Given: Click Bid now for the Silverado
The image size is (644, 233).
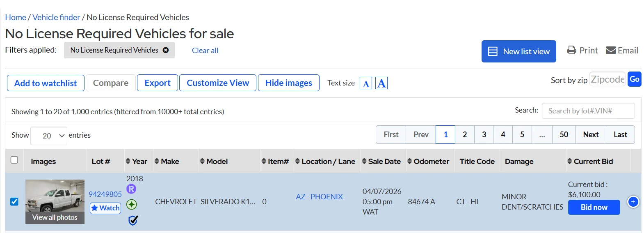Looking at the screenshot, I should (x=594, y=208).
